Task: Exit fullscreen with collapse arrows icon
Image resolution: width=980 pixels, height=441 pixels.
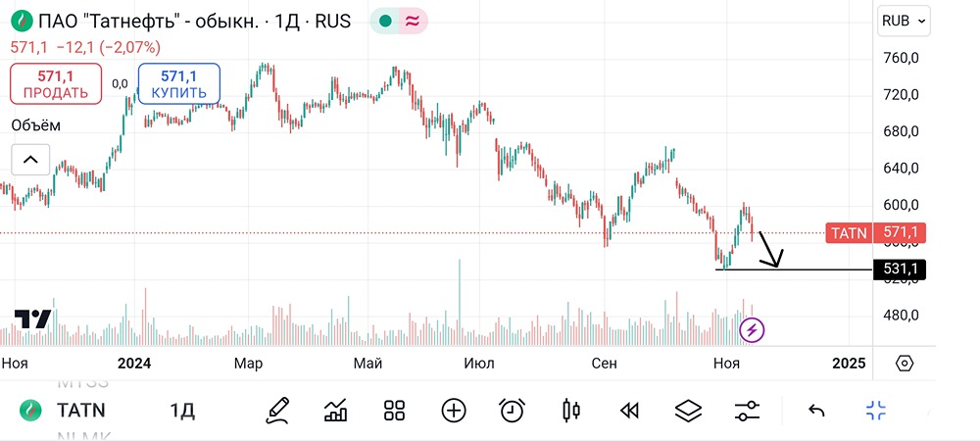Action: [x=876, y=411]
